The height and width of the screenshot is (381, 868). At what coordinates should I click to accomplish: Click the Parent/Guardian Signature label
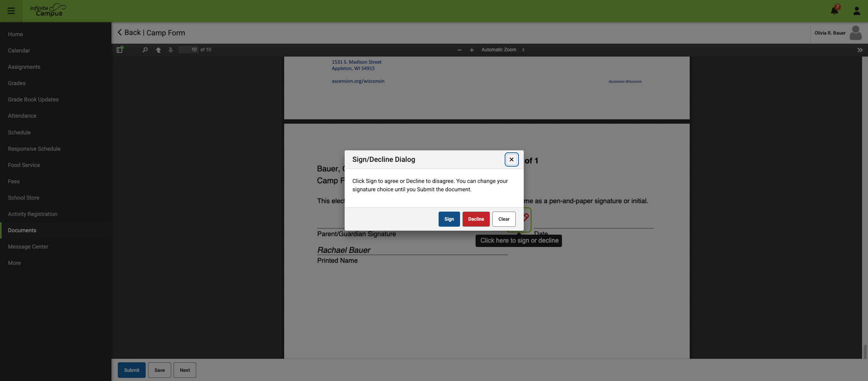click(x=357, y=234)
